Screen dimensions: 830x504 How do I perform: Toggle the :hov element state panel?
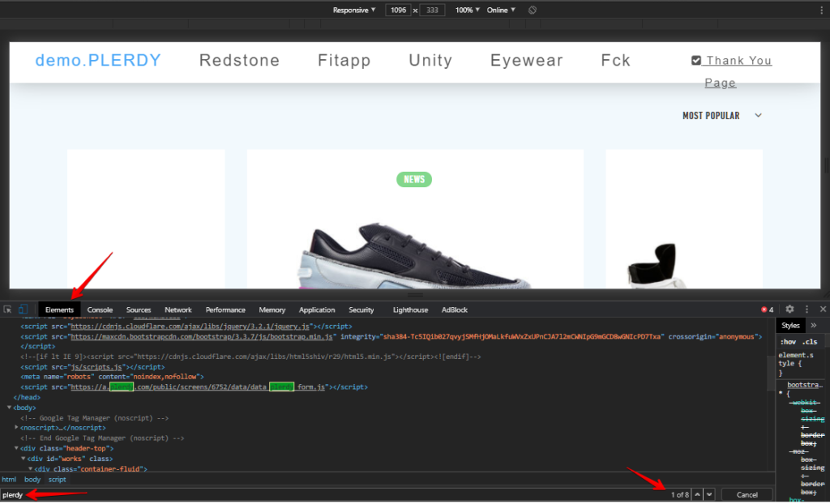tap(788, 342)
